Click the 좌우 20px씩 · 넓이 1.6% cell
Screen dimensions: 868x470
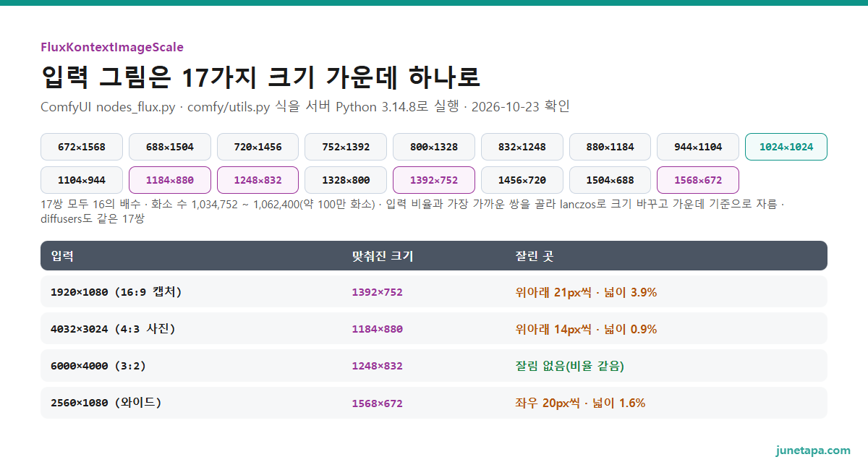580,403
